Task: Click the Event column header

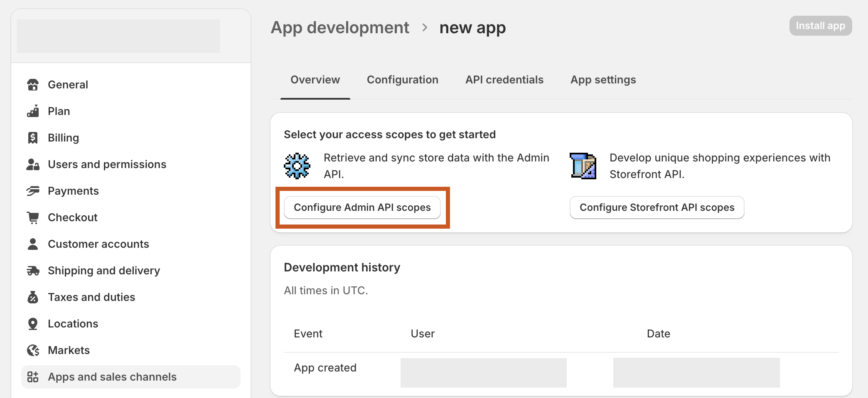Action: 308,334
